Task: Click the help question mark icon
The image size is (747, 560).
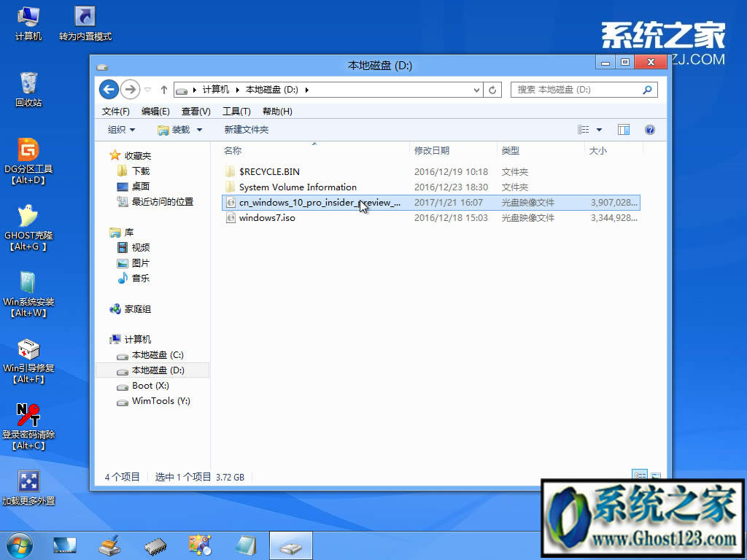Action: (x=650, y=129)
